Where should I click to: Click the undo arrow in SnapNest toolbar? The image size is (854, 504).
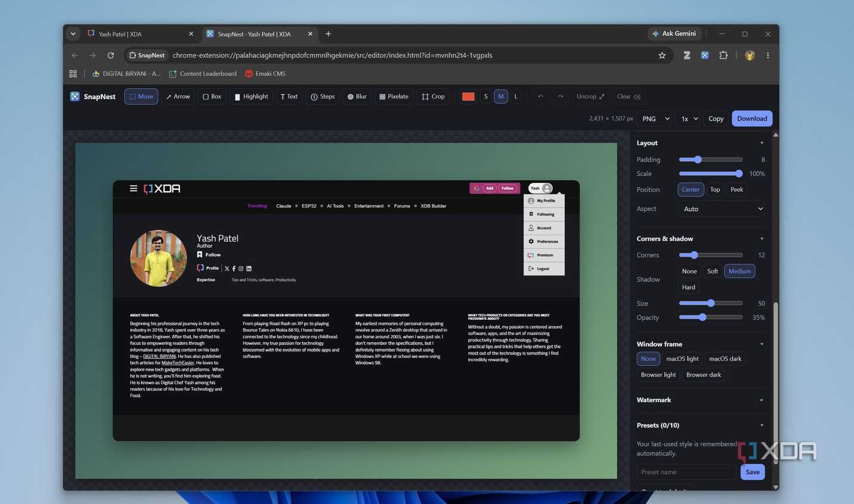pyautogui.click(x=541, y=96)
